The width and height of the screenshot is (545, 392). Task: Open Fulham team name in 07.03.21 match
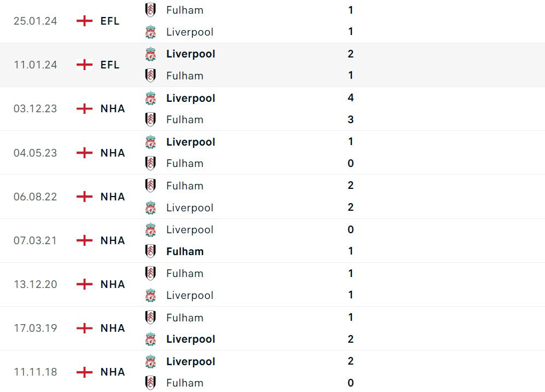coord(185,251)
